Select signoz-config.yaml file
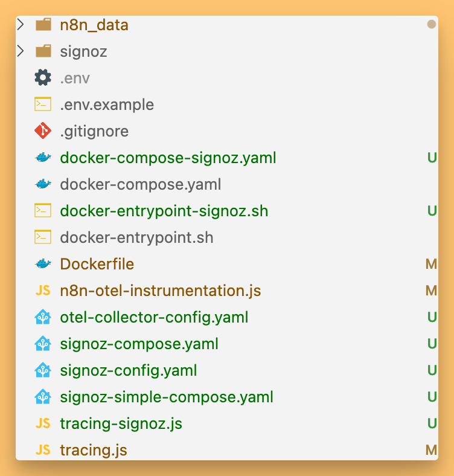This screenshot has height=476, width=454. click(x=129, y=370)
